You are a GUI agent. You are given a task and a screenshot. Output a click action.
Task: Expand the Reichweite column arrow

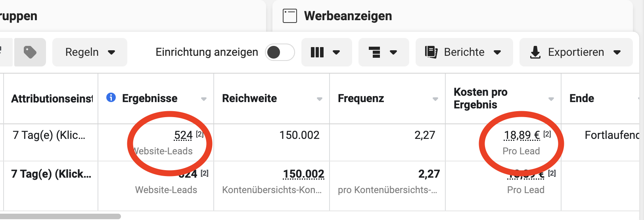click(320, 99)
